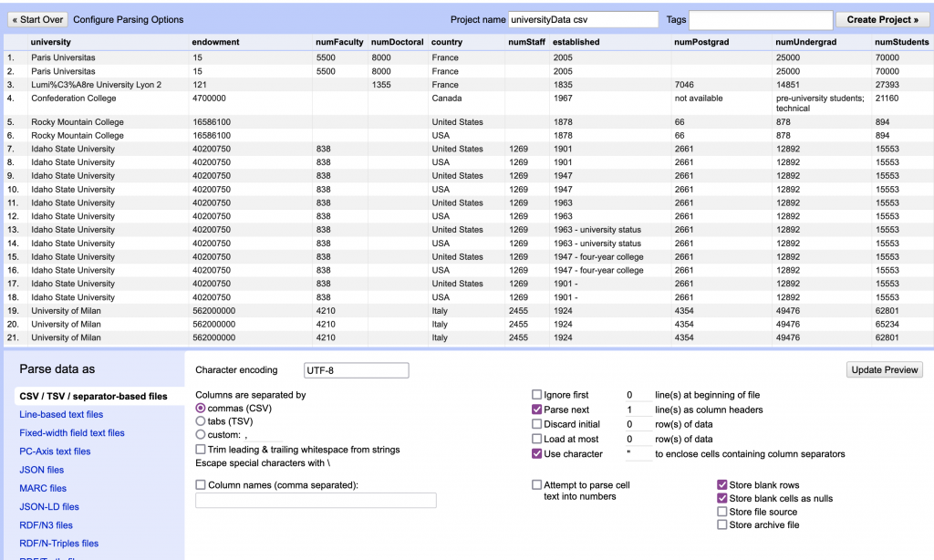Click the numUndergrad column header
The image size is (934, 560).
(806, 42)
